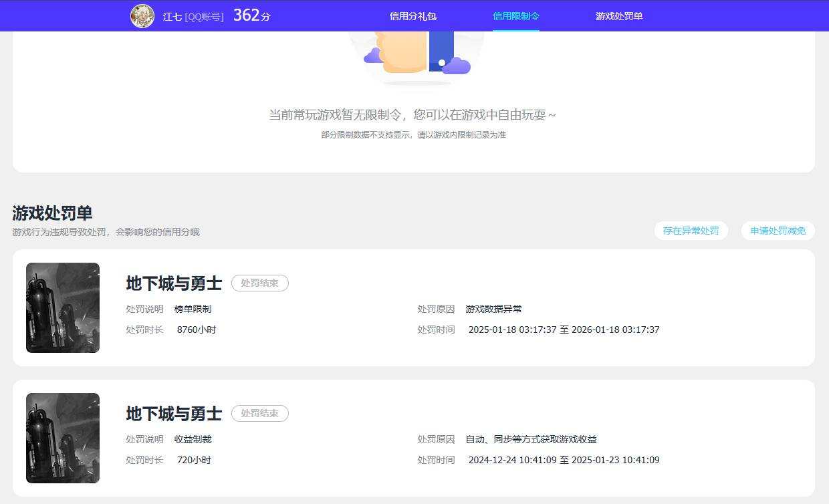This screenshot has height=504, width=829.
Task: Click the 存在异常处罚 button
Action: click(x=691, y=231)
